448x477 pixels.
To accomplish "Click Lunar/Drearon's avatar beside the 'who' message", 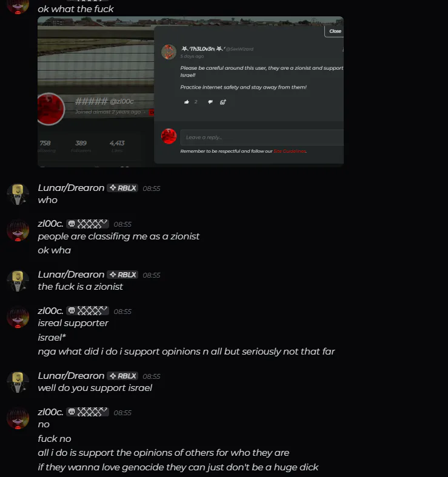I will click(18, 194).
